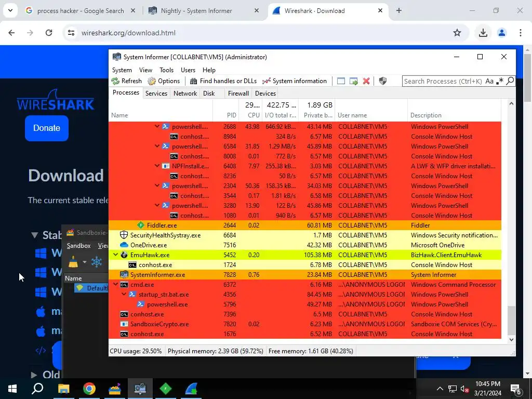
Task: Collapse the Stable release section triangle
Action: pyautogui.click(x=34, y=235)
